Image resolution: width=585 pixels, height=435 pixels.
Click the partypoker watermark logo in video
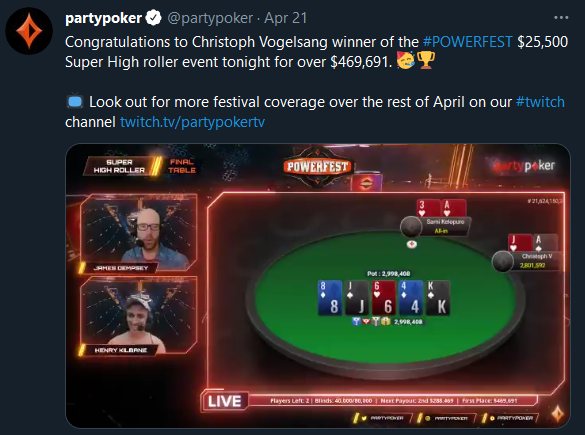point(522,166)
